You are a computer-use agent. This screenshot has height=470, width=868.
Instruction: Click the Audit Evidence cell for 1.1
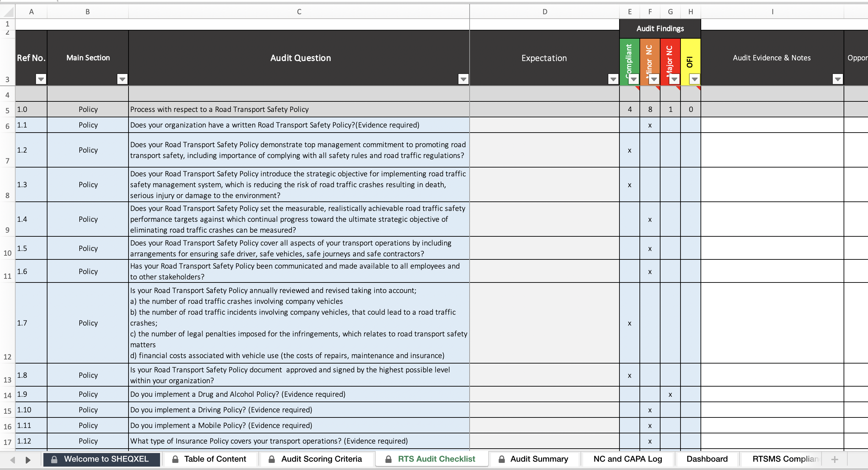tap(772, 125)
